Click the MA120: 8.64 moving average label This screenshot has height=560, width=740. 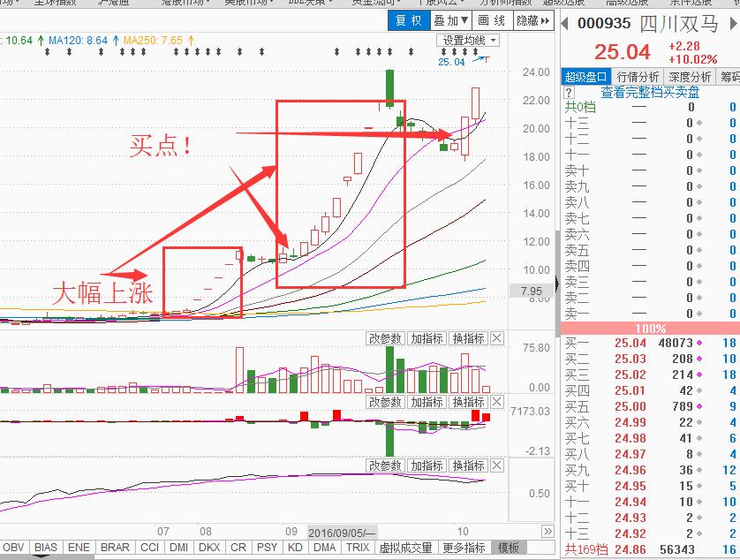coord(79,41)
